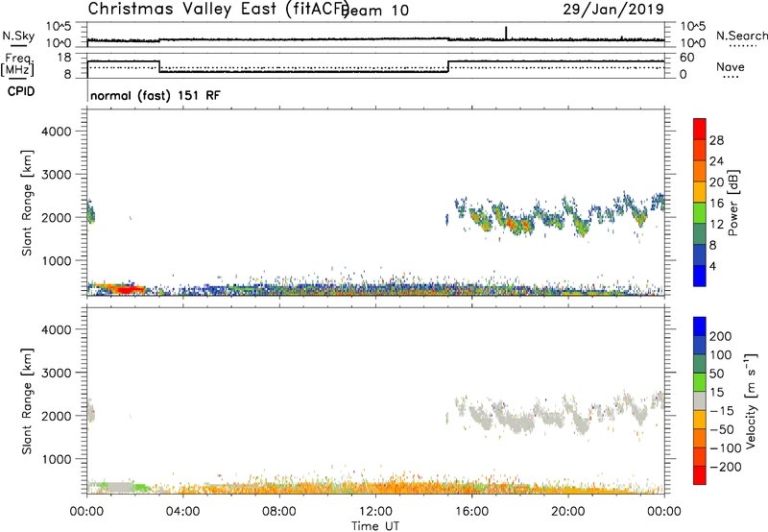Click the 'Nave' legend label
Viewport: 768px width, 532px height.
coord(731,67)
